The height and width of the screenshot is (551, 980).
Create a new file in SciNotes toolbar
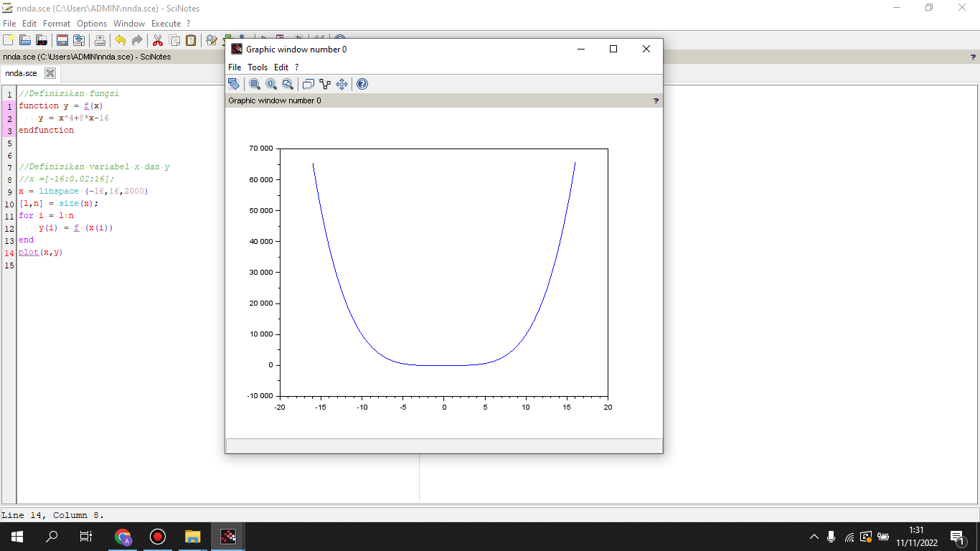coord(9,40)
